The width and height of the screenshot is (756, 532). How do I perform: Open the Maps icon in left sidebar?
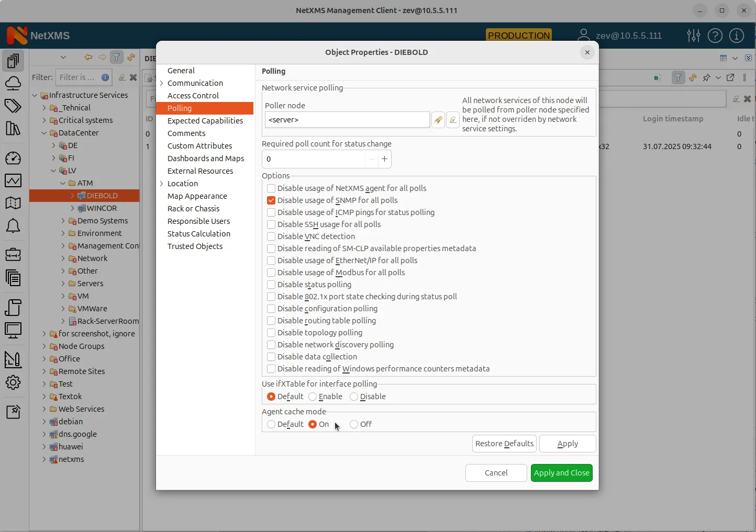[13, 203]
